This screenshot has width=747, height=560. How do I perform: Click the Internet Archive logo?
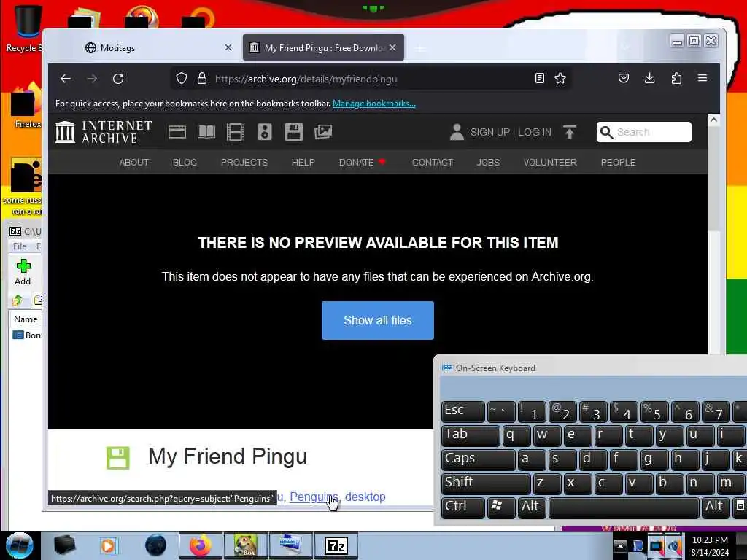104,132
